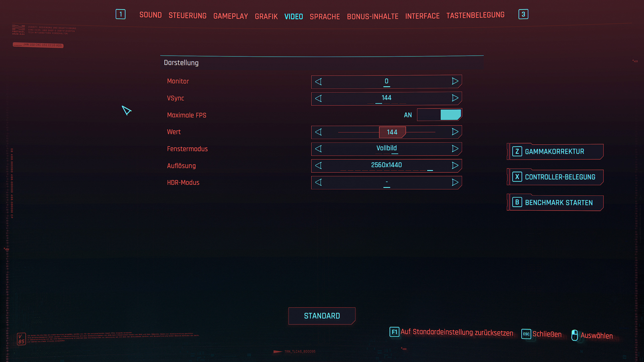The height and width of the screenshot is (362, 644).
Task: Open the CONTROLLER-BELEGUNG screen
Action: pyautogui.click(x=555, y=177)
